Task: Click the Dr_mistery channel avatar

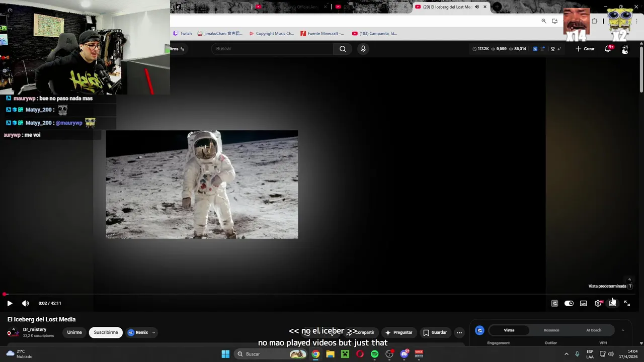Action: tap(13, 332)
